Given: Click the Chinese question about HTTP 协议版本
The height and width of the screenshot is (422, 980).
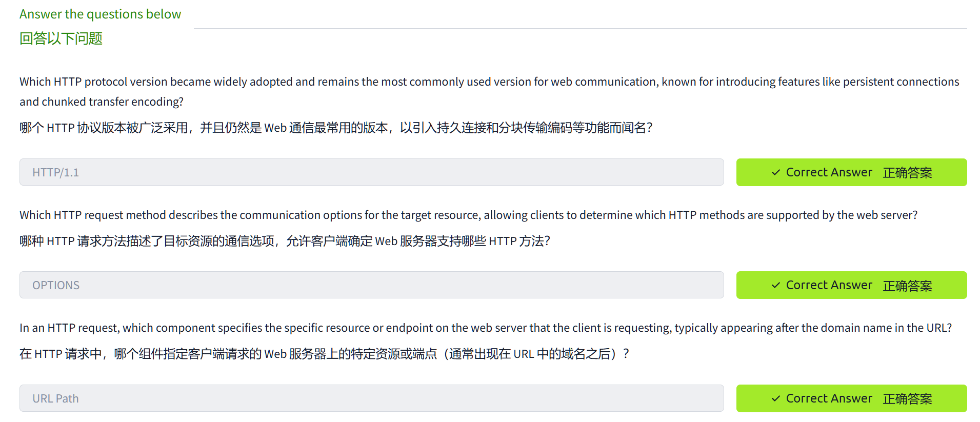Looking at the screenshot, I should pos(335,128).
